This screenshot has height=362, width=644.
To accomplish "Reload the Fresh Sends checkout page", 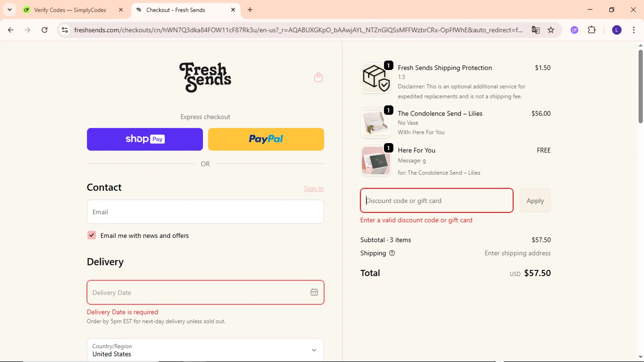I will 45,30.
